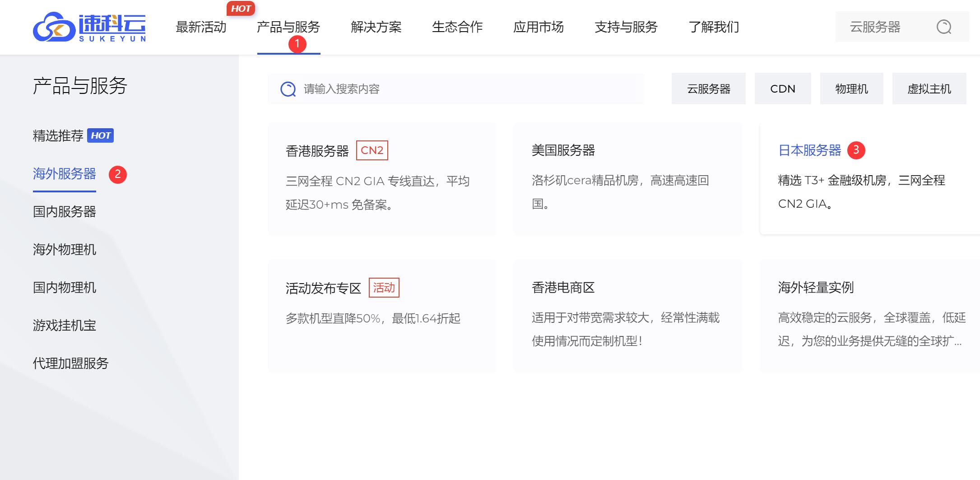Click the header search magnifier icon
The width and height of the screenshot is (980, 480).
[x=944, y=27]
